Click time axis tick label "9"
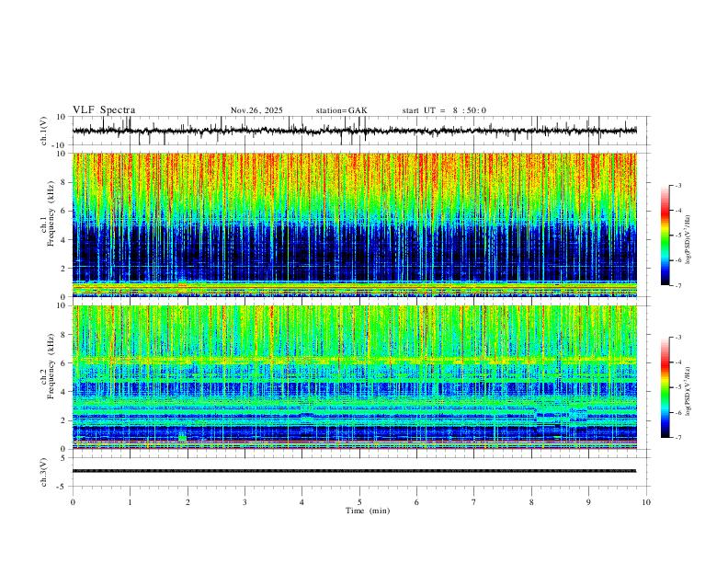728x563 pixels. pos(588,502)
